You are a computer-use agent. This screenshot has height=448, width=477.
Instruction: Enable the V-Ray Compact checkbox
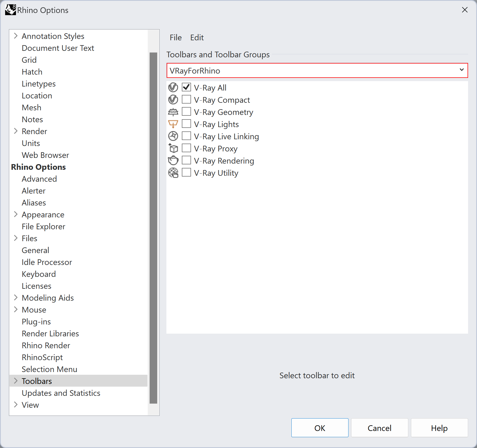pyautogui.click(x=186, y=99)
